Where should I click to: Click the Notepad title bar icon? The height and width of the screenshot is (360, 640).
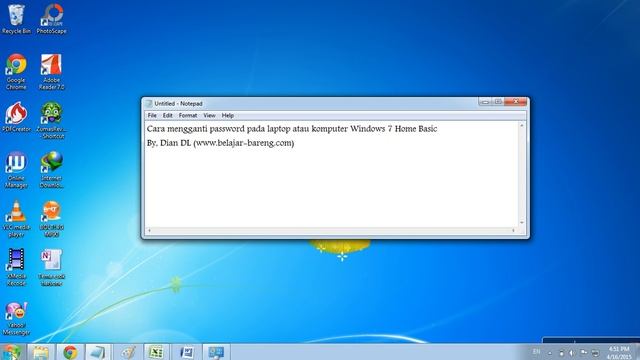tap(149, 104)
